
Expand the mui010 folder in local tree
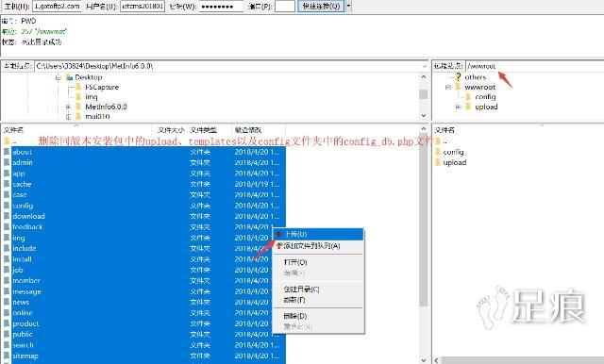point(69,117)
